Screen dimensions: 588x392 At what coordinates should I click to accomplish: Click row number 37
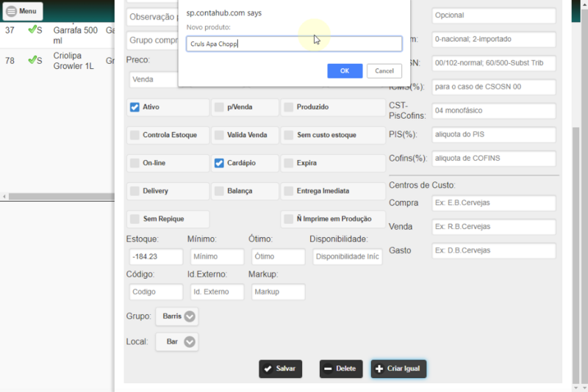[x=10, y=30]
